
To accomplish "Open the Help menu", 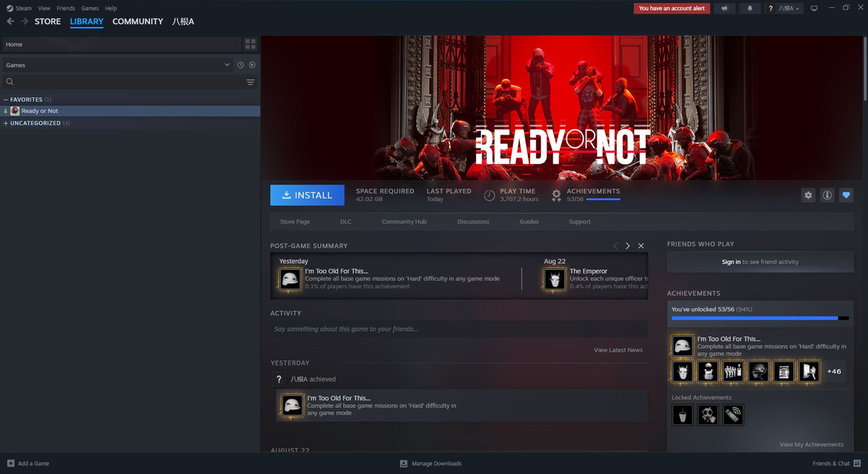I will point(111,8).
